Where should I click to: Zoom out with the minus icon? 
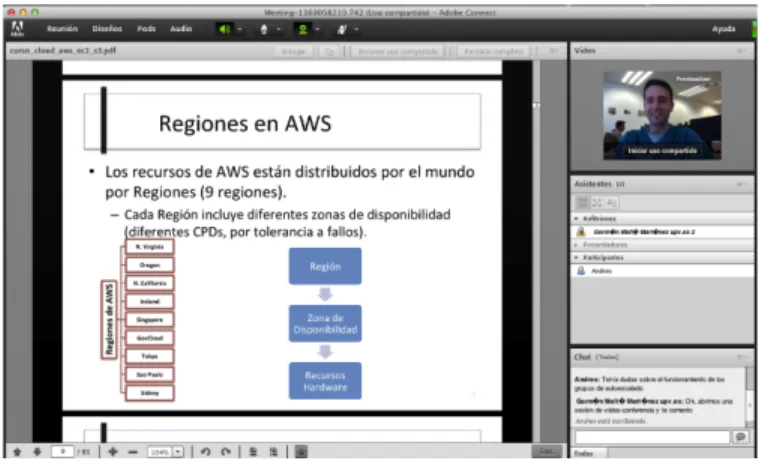tap(133, 452)
